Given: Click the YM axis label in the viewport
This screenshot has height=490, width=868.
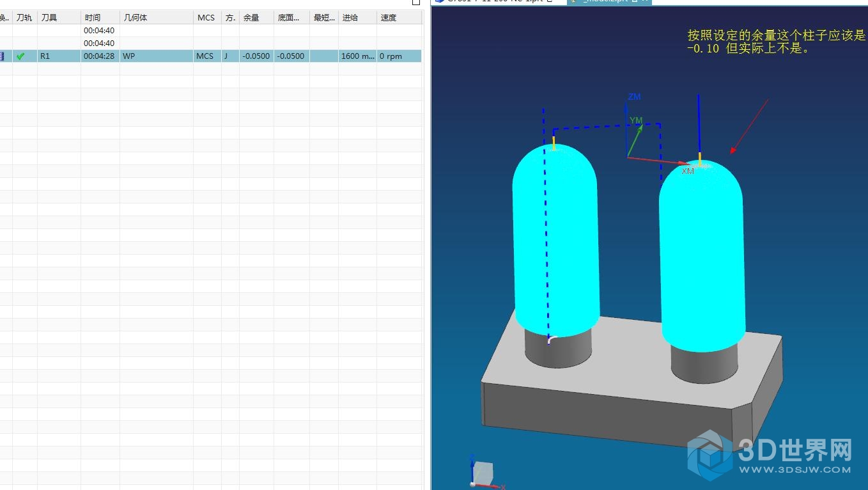Looking at the screenshot, I should pyautogui.click(x=636, y=120).
